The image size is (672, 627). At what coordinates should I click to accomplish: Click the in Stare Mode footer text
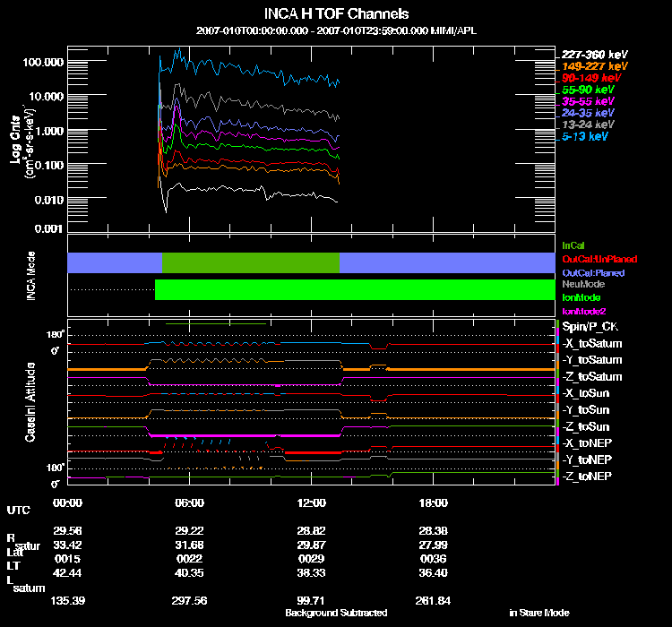(x=538, y=613)
